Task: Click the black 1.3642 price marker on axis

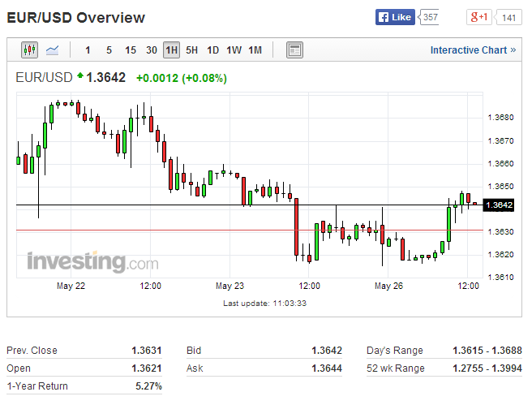Action: [499, 205]
